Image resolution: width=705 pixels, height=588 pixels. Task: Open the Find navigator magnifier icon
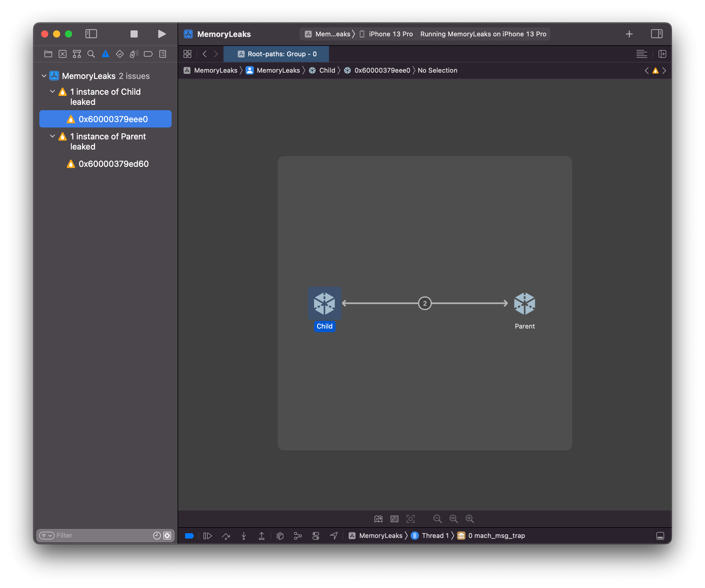91,54
